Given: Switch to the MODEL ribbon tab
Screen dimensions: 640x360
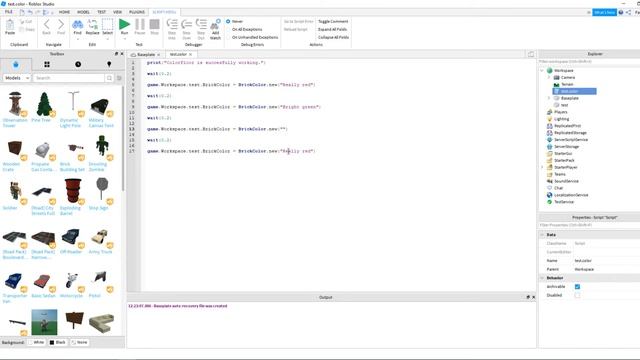Looking at the screenshot, I should pyautogui.click(x=83, y=12).
